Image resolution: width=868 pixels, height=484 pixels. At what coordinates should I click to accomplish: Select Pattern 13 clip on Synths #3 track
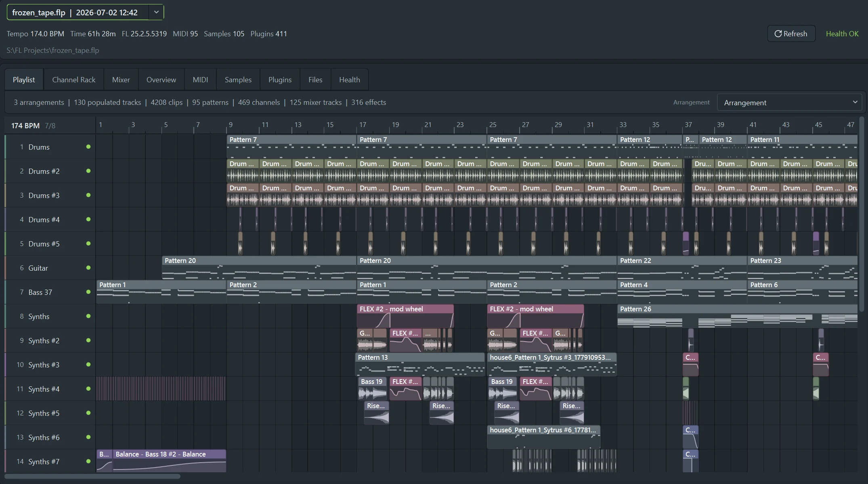click(x=420, y=365)
